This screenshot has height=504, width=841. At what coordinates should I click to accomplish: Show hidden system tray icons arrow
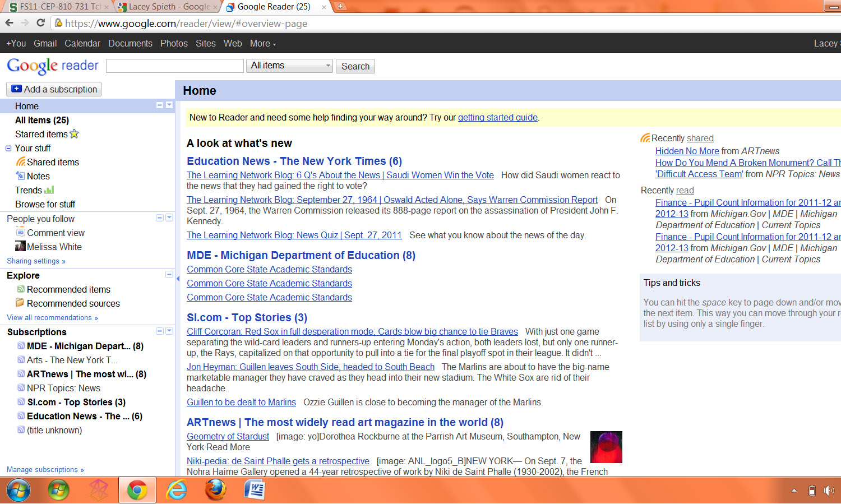click(794, 491)
